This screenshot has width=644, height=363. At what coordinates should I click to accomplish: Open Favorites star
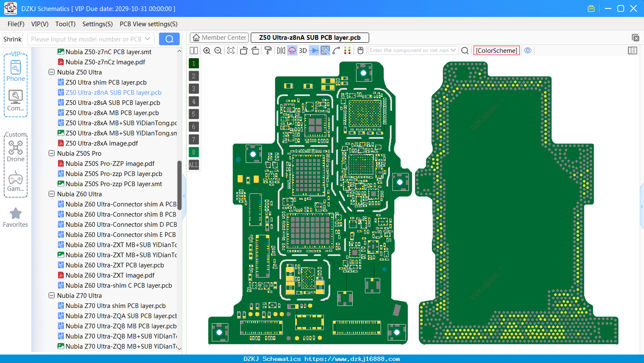(x=16, y=217)
